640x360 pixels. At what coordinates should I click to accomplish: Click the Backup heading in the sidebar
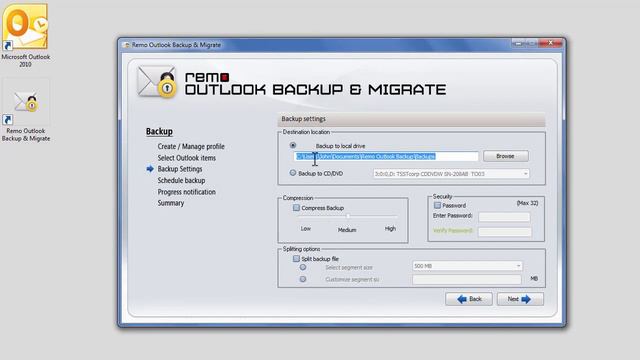pos(159,131)
